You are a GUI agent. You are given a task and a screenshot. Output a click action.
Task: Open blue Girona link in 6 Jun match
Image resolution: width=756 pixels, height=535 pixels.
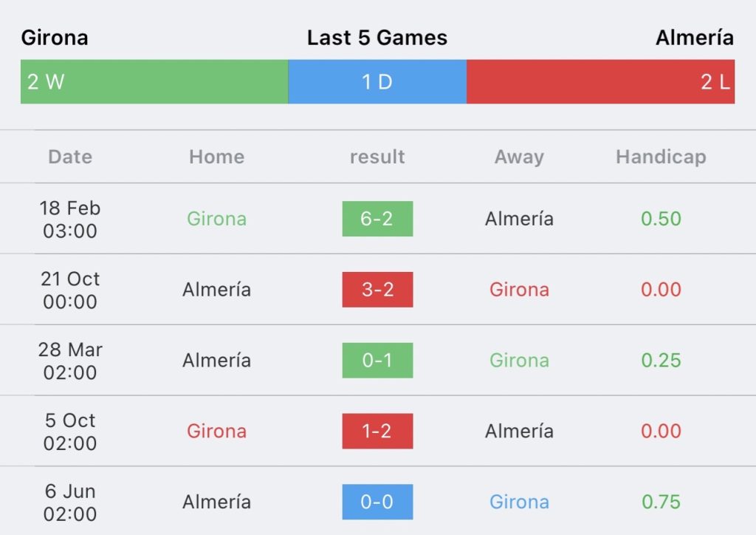point(519,502)
